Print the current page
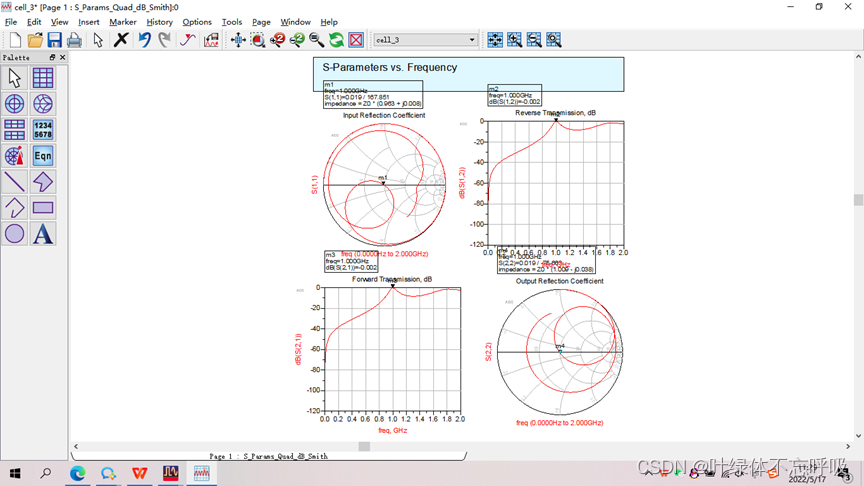 (74, 40)
